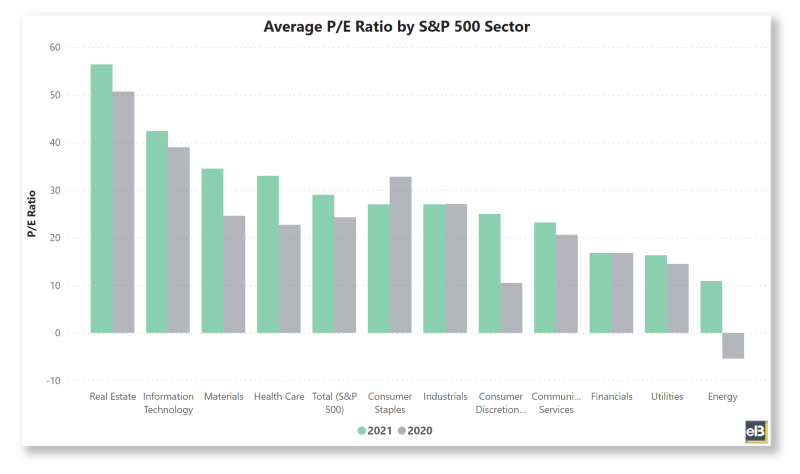Click the green 2021 legend marker
Screen dimensions: 800x474
[x=361, y=431]
